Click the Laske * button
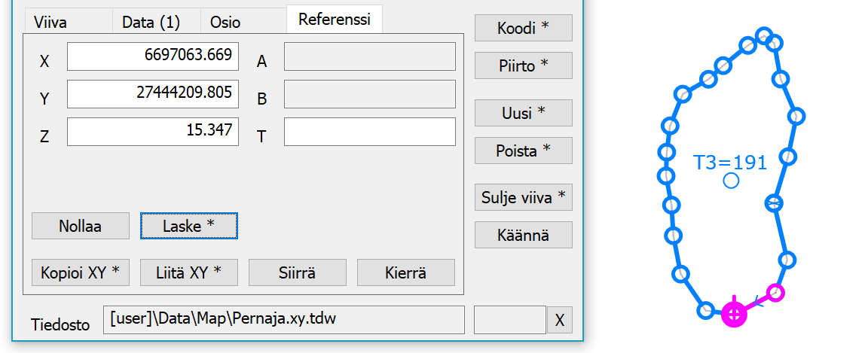 pos(189,226)
